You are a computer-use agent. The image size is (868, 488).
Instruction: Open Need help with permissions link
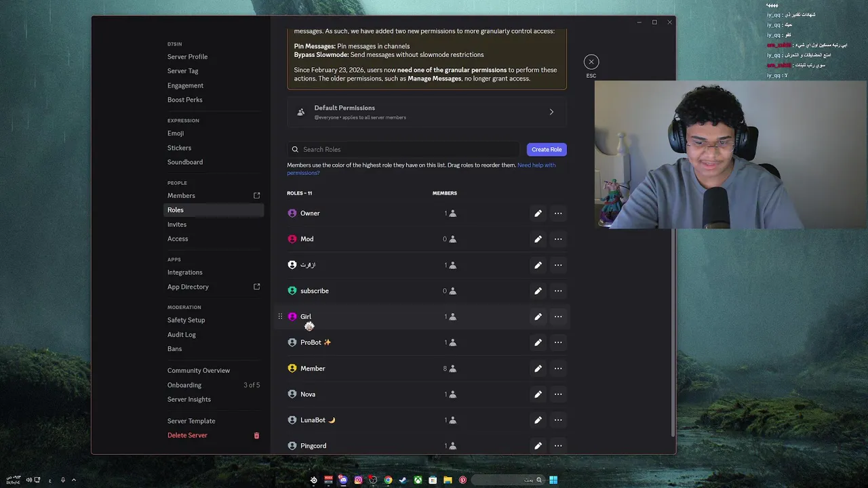point(421,169)
